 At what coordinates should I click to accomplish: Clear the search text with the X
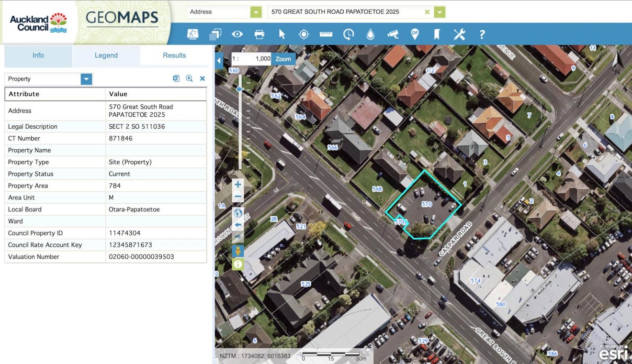pyautogui.click(x=427, y=12)
